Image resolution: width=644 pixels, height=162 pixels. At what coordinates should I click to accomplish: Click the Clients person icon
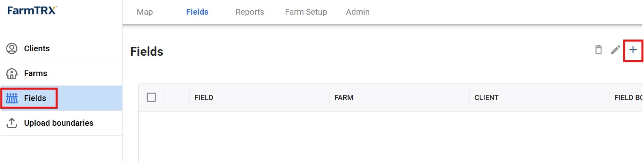pyautogui.click(x=12, y=48)
